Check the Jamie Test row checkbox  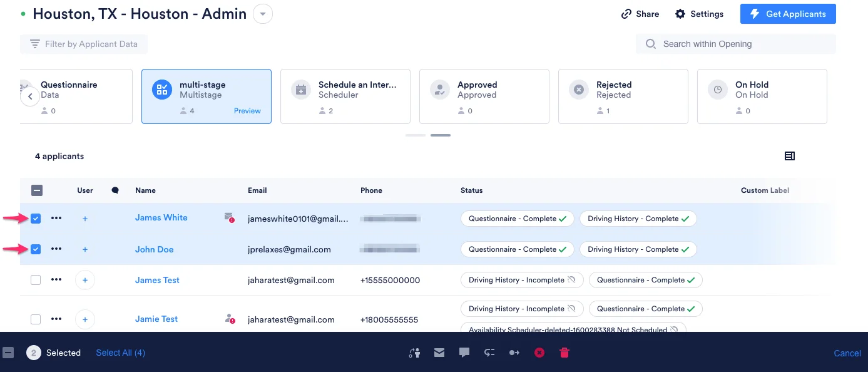coord(36,319)
